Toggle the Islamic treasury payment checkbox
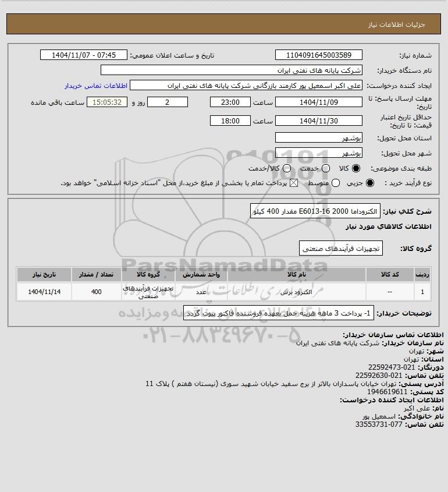The width and height of the screenshot is (448, 492). (x=294, y=183)
